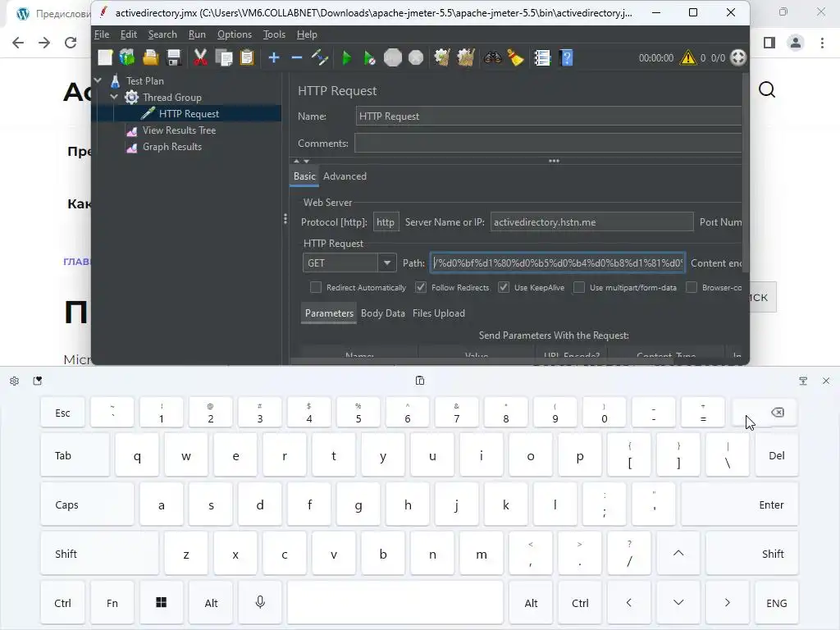The image size is (840, 630).
Task: Open the Options menu
Action: (x=234, y=34)
